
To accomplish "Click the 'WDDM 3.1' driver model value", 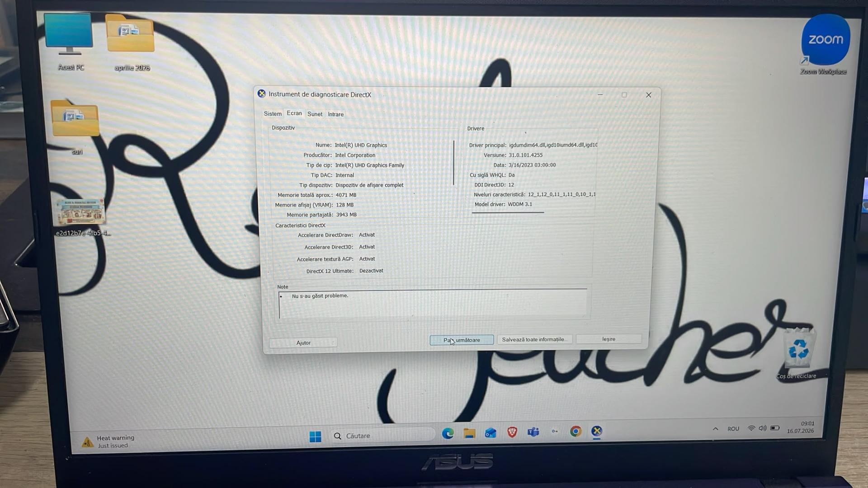I will click(x=520, y=204).
